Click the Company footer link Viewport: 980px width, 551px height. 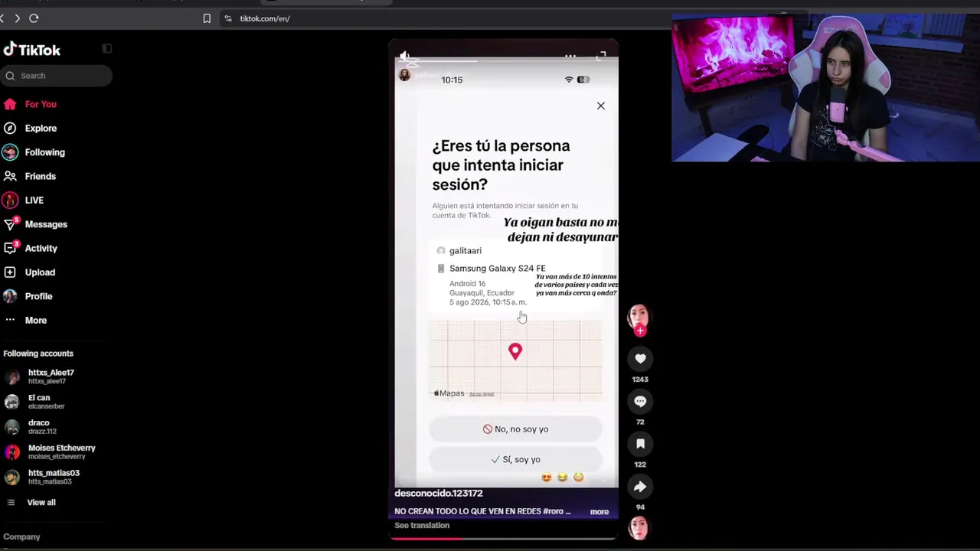21,537
